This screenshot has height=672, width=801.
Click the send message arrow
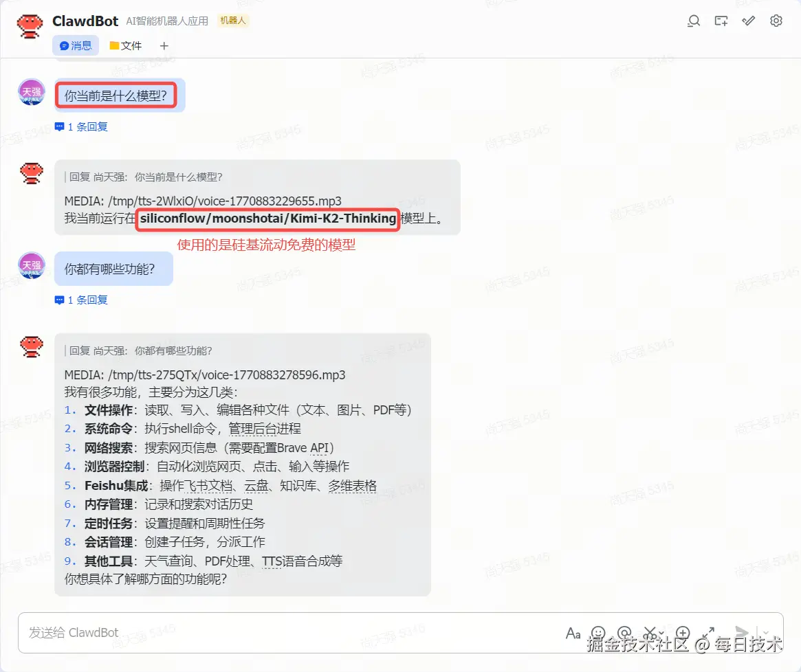[x=741, y=633]
